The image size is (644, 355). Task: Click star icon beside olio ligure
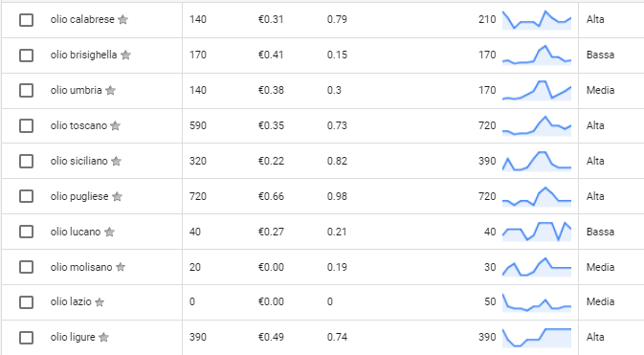pos(104,337)
